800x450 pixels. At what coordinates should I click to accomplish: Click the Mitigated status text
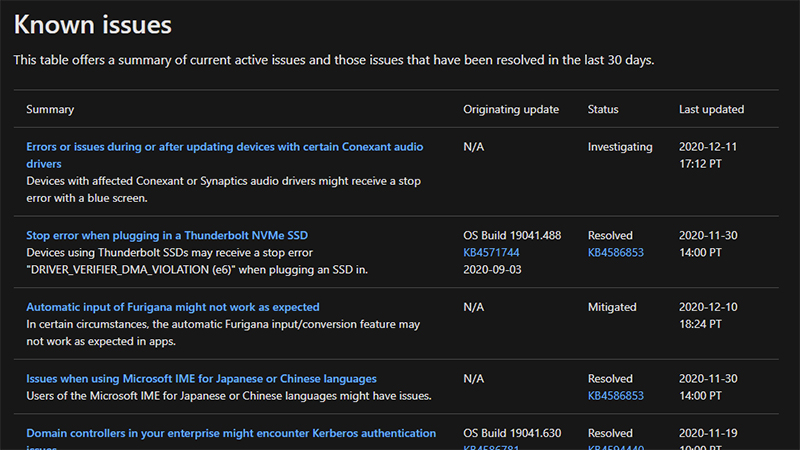click(x=613, y=307)
